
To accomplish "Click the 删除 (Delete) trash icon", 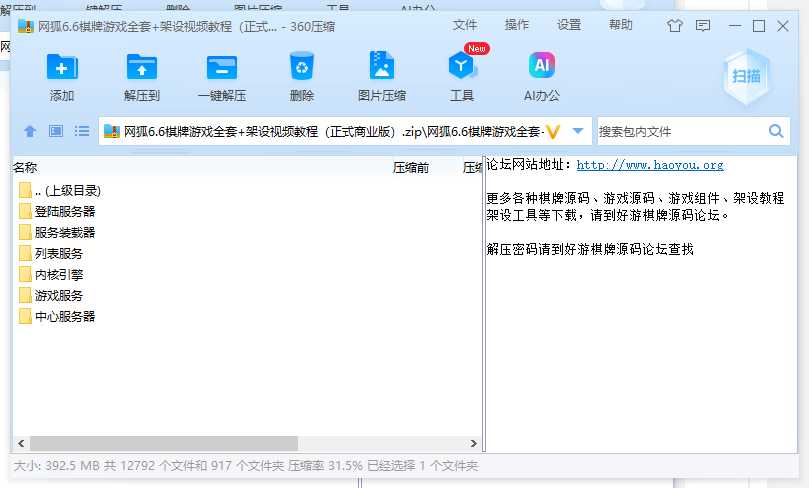I will (302, 66).
